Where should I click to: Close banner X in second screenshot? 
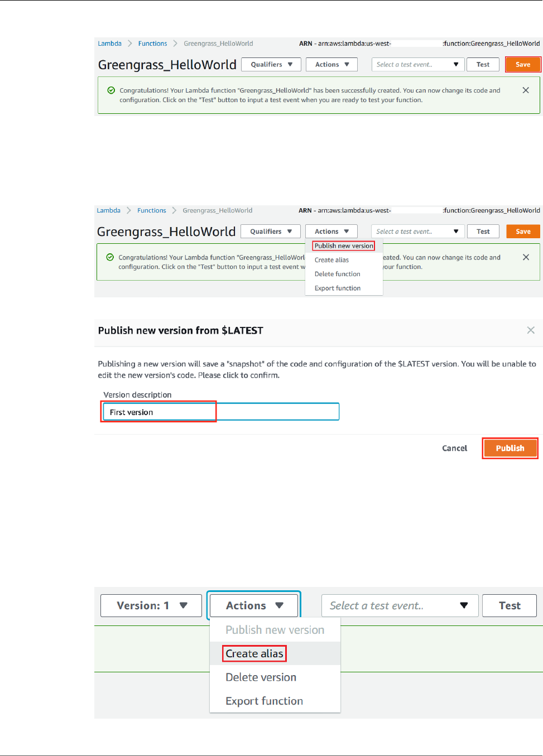click(x=526, y=257)
